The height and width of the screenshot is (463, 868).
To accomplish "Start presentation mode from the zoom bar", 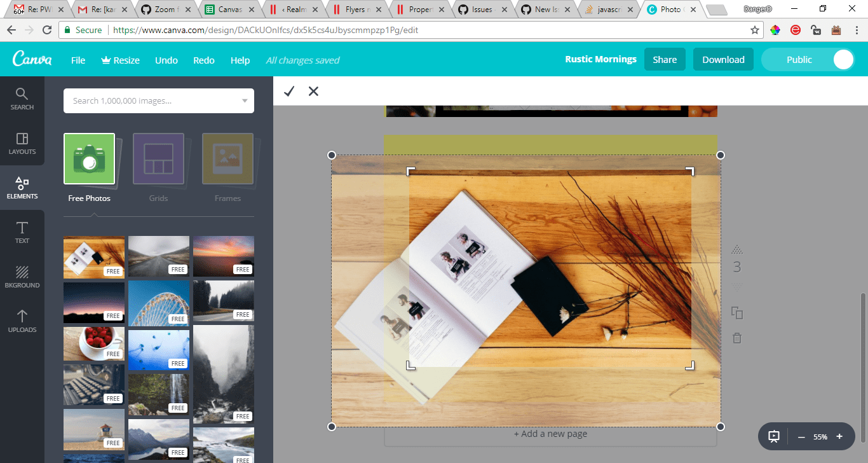I will point(774,437).
